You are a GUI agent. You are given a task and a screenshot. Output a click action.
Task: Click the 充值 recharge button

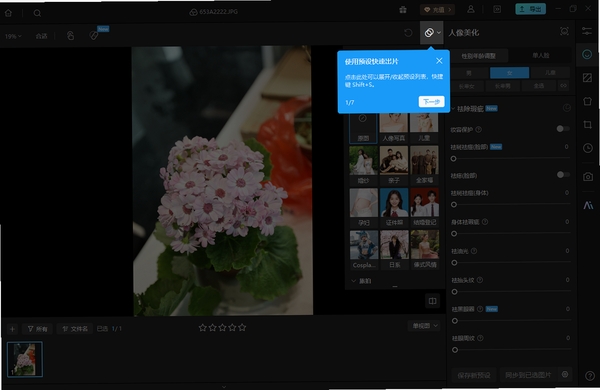437,10
